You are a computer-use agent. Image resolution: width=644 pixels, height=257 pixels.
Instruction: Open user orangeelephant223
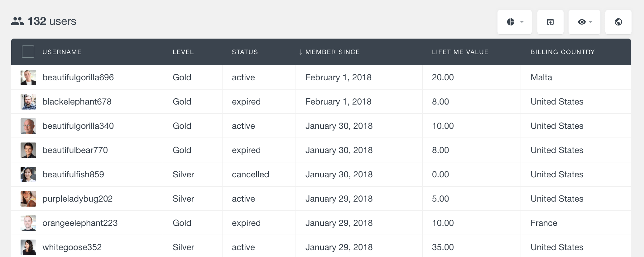[80, 223]
